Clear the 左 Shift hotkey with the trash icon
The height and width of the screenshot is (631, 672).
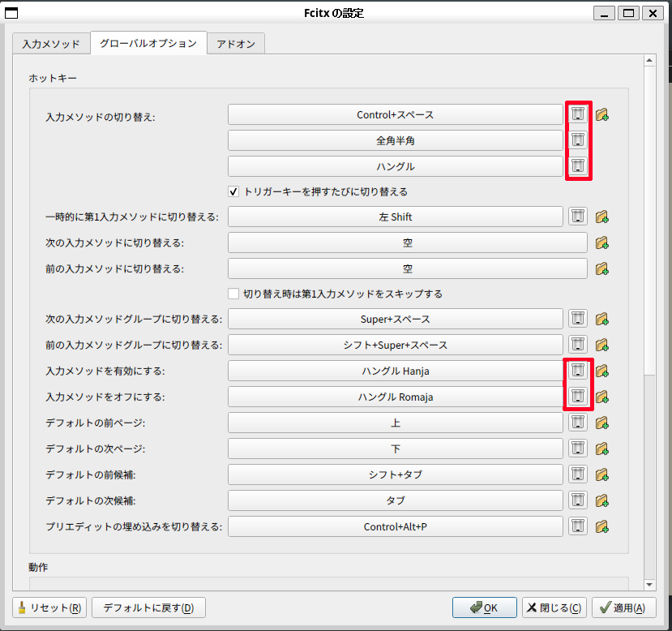[x=578, y=217]
